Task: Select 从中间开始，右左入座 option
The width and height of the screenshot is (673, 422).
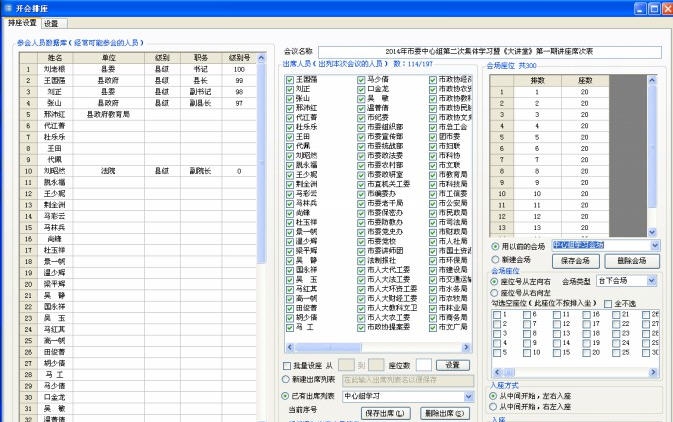Action: click(x=494, y=407)
